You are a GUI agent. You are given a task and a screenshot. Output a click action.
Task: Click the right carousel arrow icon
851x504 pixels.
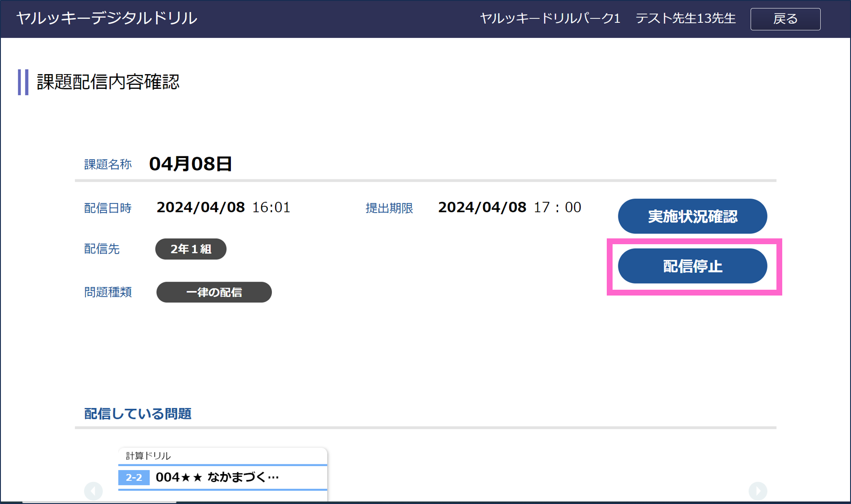(758, 491)
